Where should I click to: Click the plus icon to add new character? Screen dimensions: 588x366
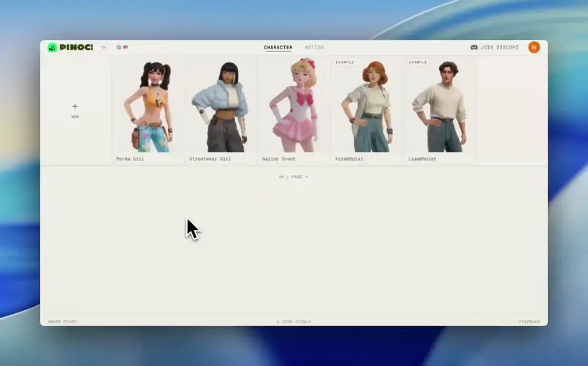[x=75, y=106]
